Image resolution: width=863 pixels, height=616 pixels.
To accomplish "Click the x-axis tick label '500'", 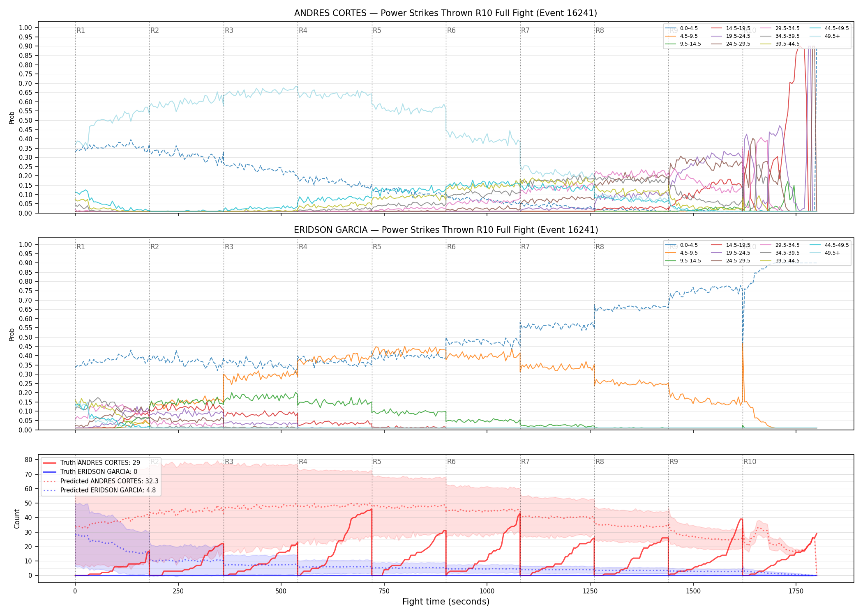I will click(281, 591).
